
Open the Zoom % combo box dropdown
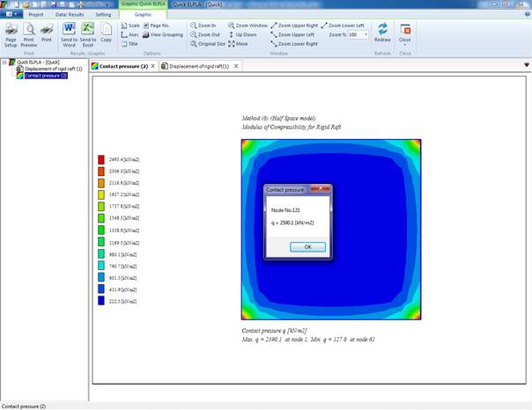click(x=366, y=34)
